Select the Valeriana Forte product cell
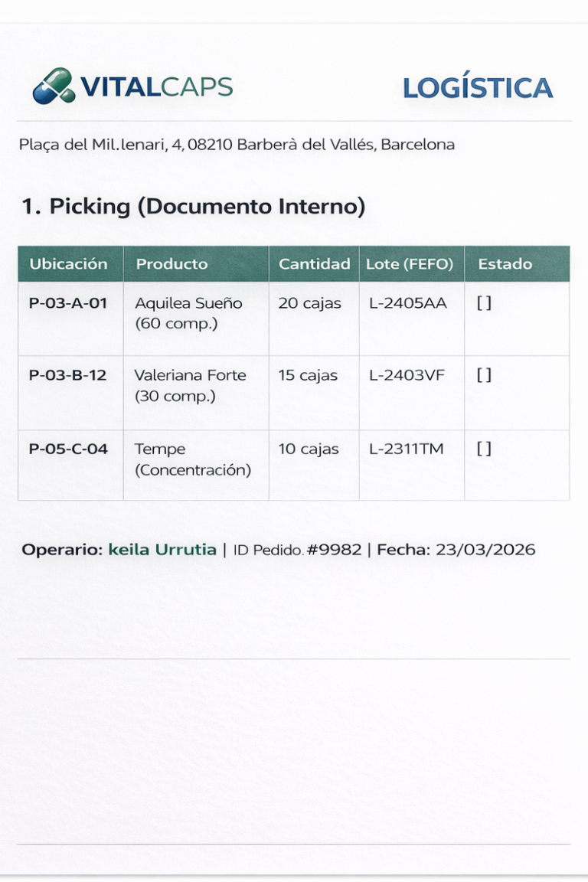Image resolution: width=588 pixels, height=882 pixels. tap(191, 385)
